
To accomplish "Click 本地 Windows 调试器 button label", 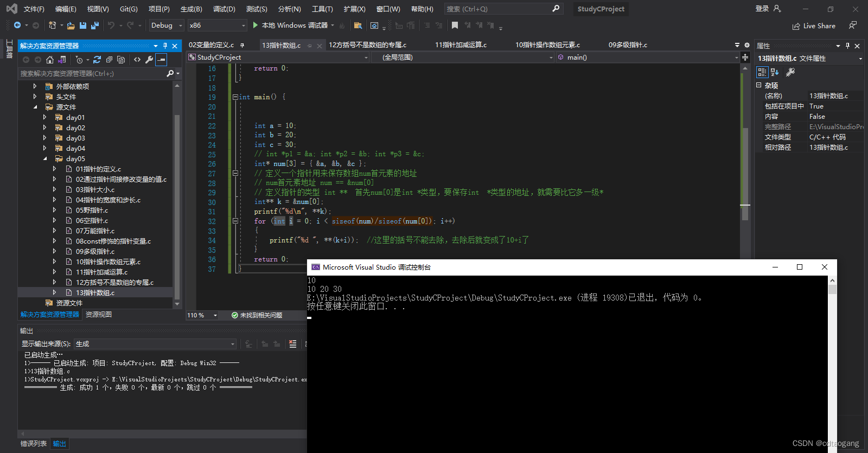I will (x=295, y=25).
